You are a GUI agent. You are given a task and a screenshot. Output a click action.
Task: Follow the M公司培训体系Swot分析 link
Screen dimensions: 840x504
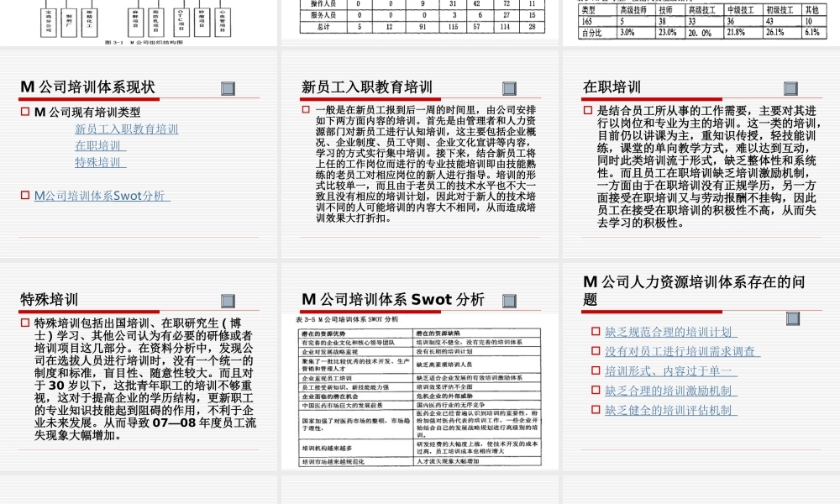click(102, 196)
